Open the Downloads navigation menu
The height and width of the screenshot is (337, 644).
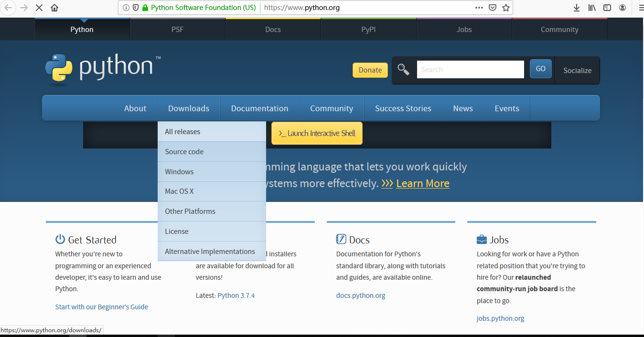pos(189,108)
